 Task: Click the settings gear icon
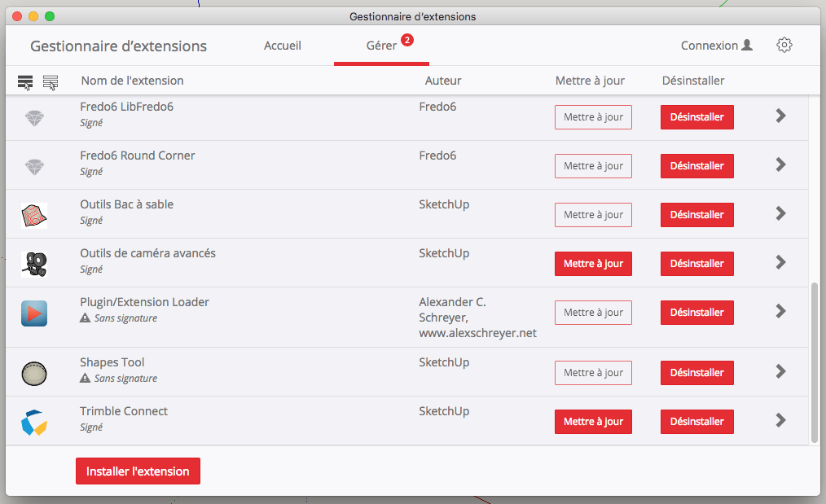coord(784,46)
